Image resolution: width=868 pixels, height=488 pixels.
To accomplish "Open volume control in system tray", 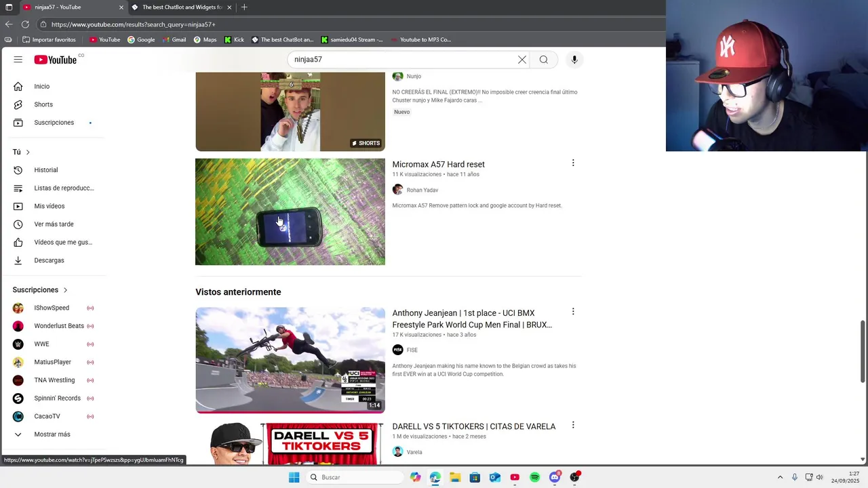I will point(820,477).
